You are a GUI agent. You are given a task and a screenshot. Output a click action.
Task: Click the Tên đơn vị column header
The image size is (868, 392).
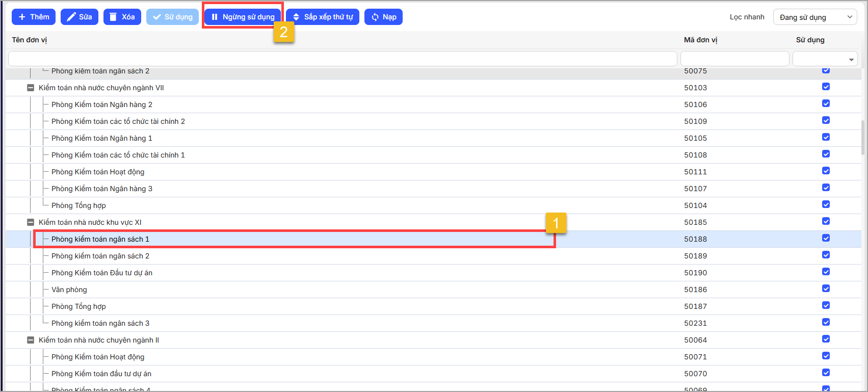[x=30, y=40]
